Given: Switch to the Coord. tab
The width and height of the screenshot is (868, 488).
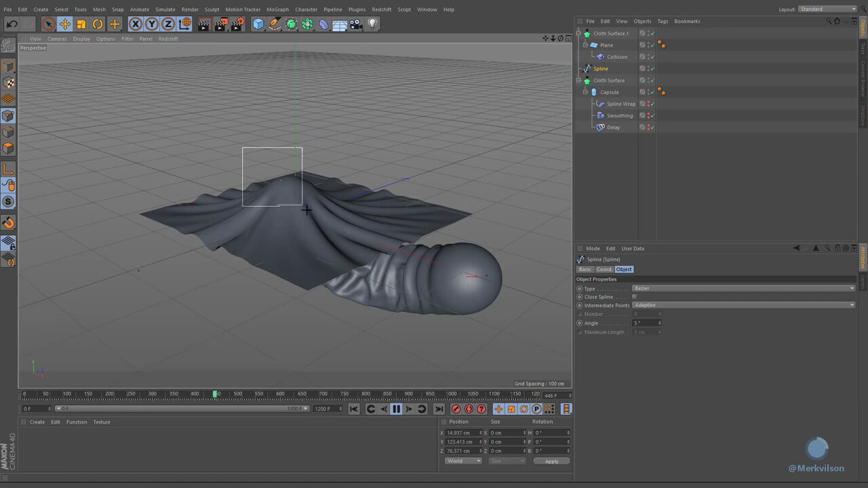Looking at the screenshot, I should click(x=604, y=269).
